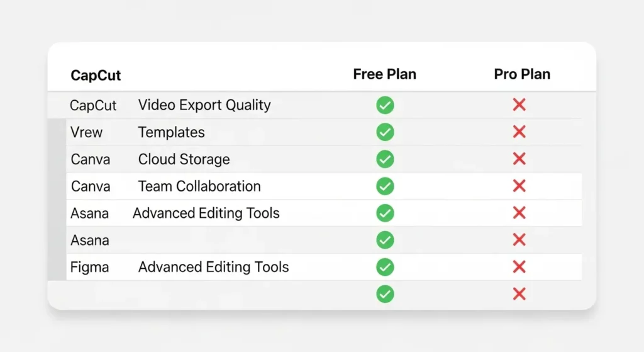This screenshot has height=352, width=644.
Task: Click the red X for Team Collaboration
Action: [519, 186]
